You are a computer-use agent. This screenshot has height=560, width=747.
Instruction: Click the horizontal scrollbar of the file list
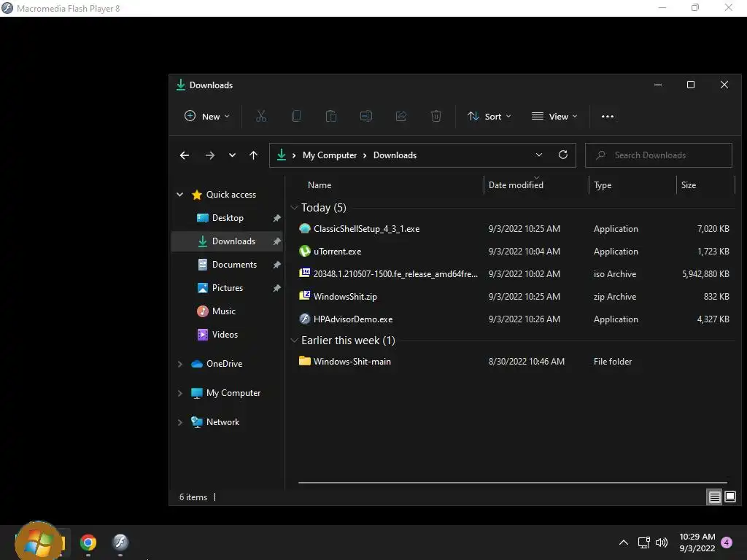[513, 483]
